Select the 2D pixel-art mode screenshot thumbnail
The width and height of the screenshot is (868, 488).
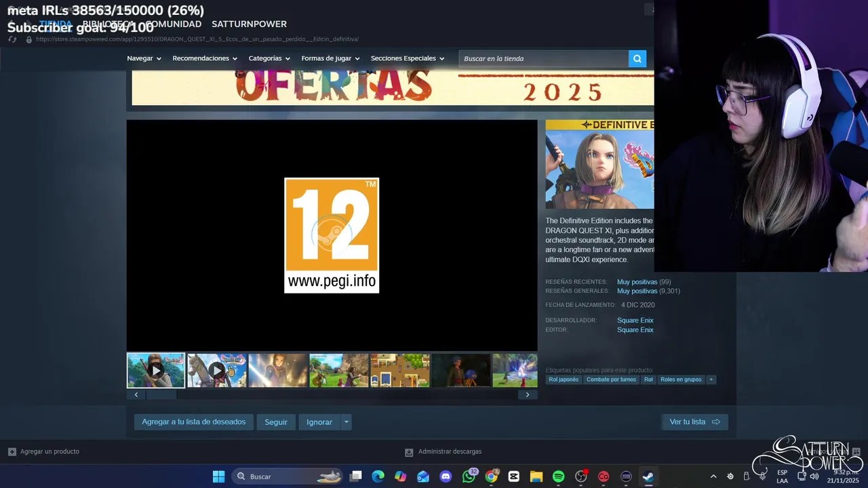coord(400,370)
